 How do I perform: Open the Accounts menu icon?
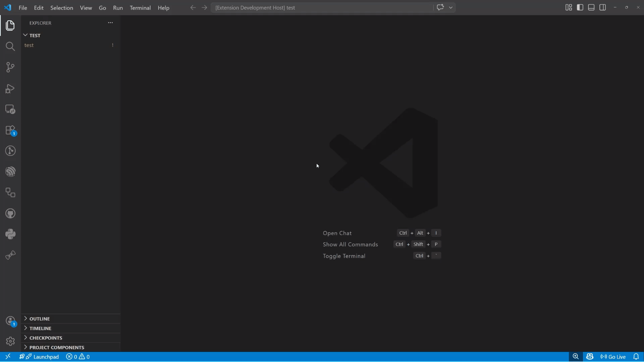click(x=10, y=321)
